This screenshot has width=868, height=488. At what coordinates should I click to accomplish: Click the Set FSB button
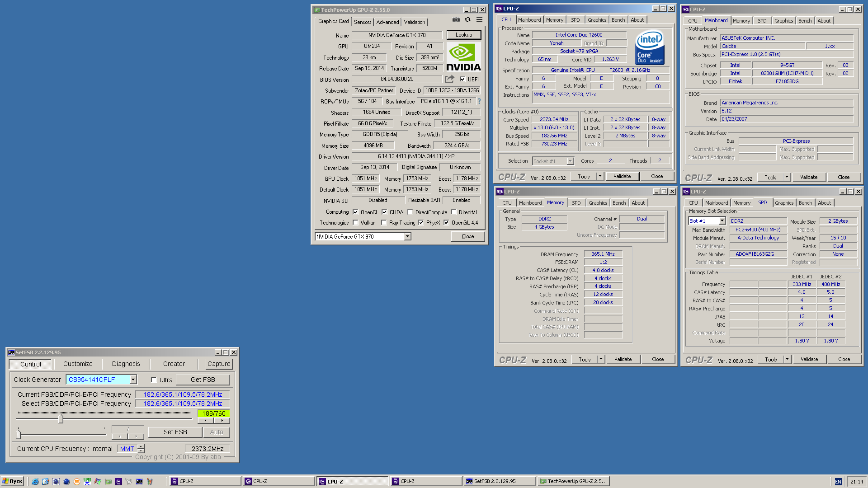point(175,432)
